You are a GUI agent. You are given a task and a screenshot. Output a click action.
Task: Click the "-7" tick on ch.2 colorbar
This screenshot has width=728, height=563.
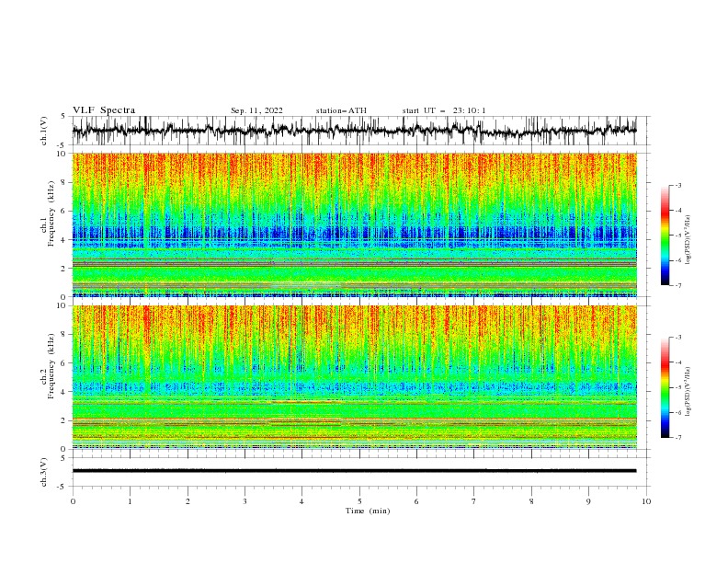pyautogui.click(x=677, y=438)
